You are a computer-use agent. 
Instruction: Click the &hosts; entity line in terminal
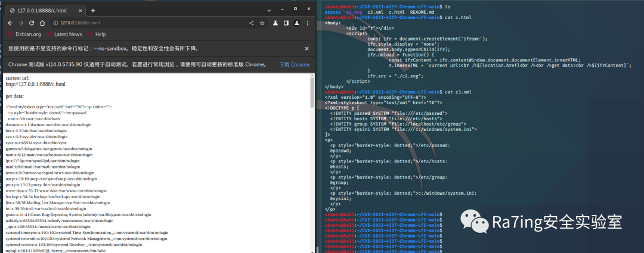tap(339, 167)
